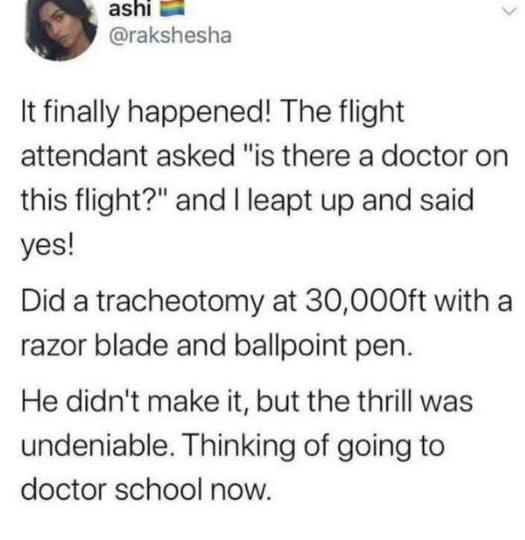525x540 pixels.
Task: Click the word 'tracheotomy' in the tweet
Action: pyautogui.click(x=180, y=303)
